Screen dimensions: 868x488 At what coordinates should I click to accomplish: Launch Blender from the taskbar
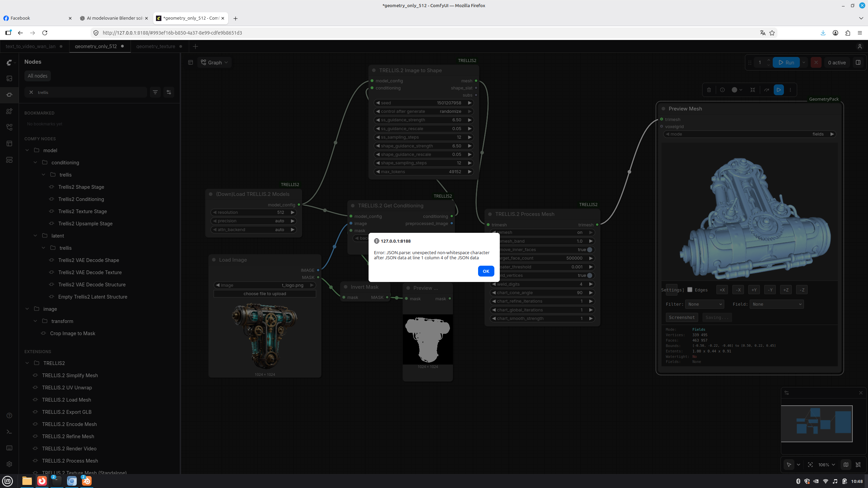(87, 481)
